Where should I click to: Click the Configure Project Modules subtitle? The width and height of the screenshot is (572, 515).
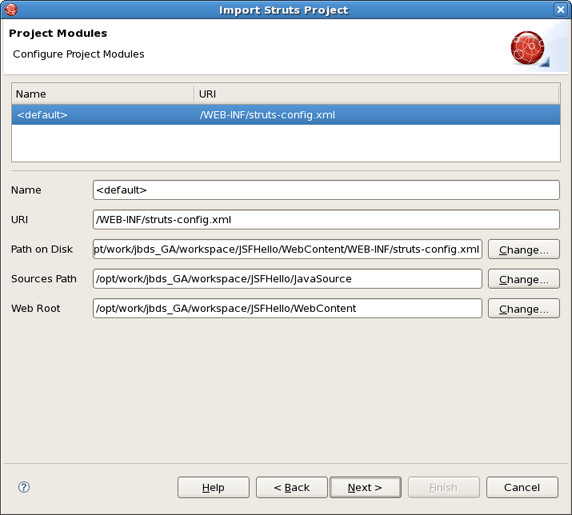(x=78, y=54)
